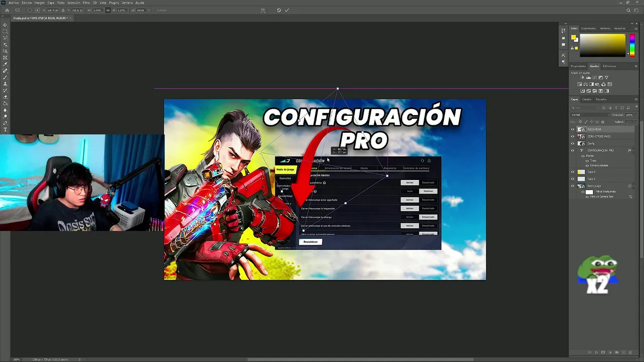Hide the ZERO-STRIKE-PASS layer
The height and width of the screenshot is (362, 644).
coord(573,136)
